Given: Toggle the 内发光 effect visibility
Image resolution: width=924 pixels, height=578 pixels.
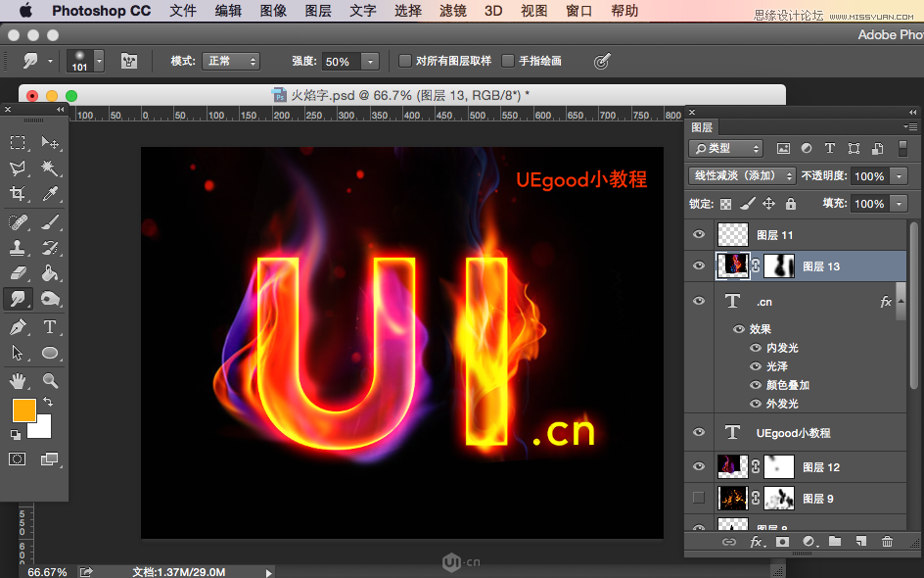Looking at the screenshot, I should click(756, 348).
